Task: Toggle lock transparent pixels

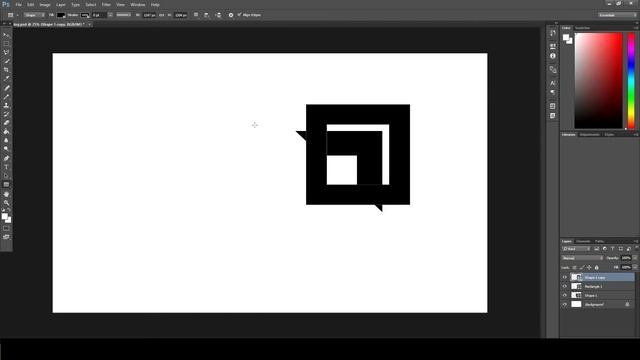Action: [x=574, y=268]
